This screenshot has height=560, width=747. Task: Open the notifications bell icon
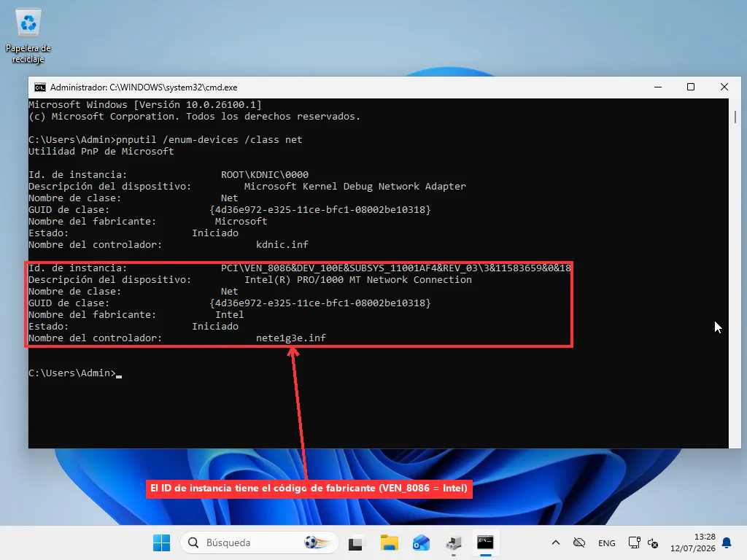[x=727, y=542]
